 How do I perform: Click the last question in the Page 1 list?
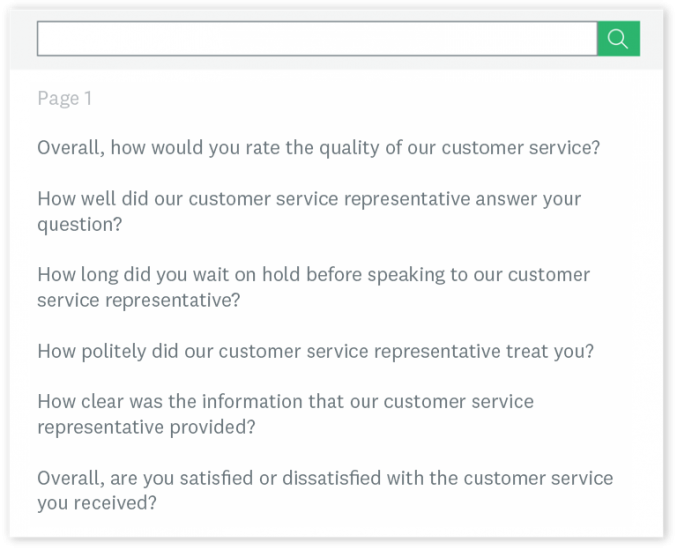(325, 490)
